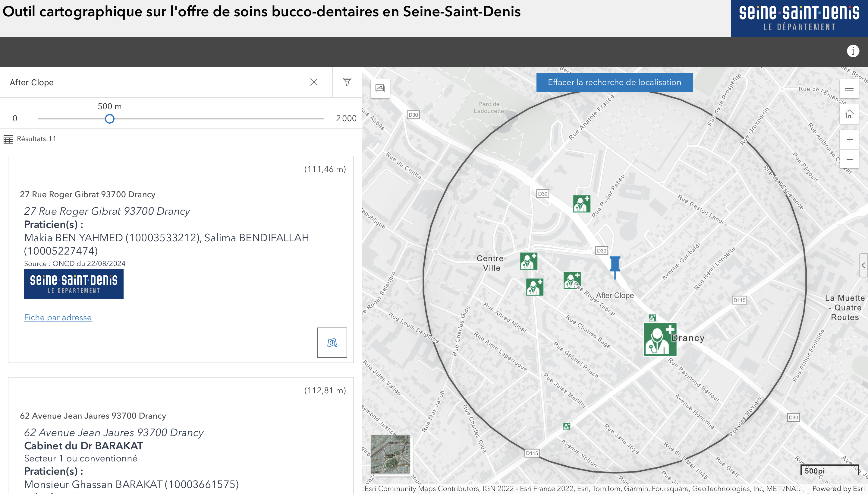Click the blue location pin marker
Viewport: 868px width, 494px height.
(x=615, y=268)
